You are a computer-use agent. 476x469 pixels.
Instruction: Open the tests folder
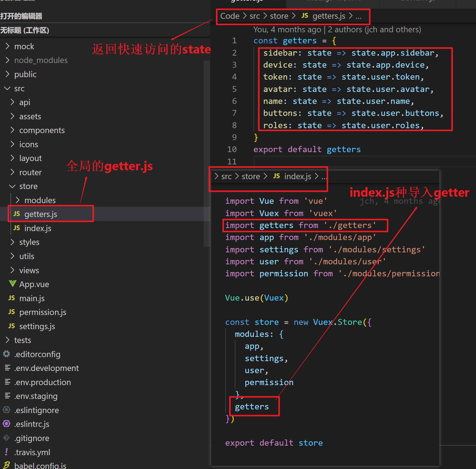click(22, 340)
